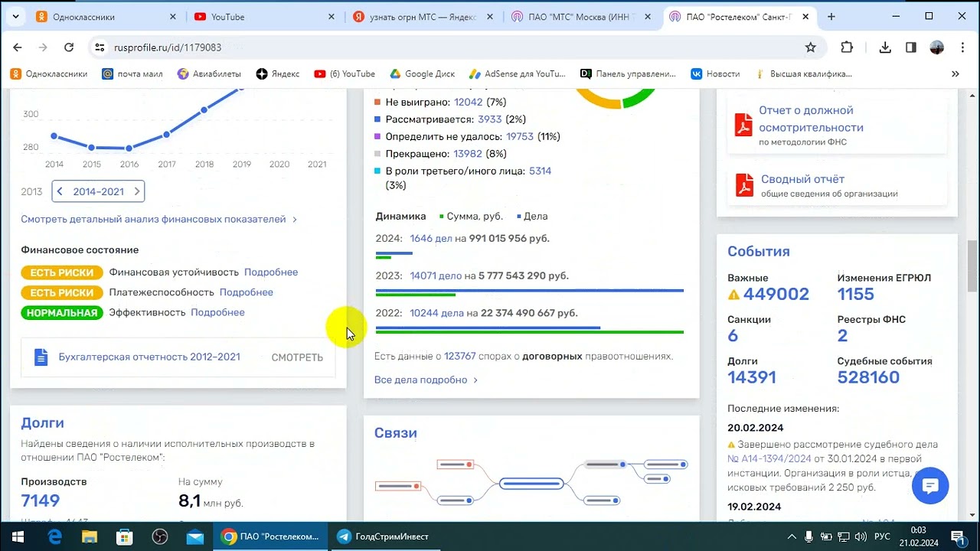Open Судебные события count 528160
Screen dimensions: 980x551
point(868,377)
